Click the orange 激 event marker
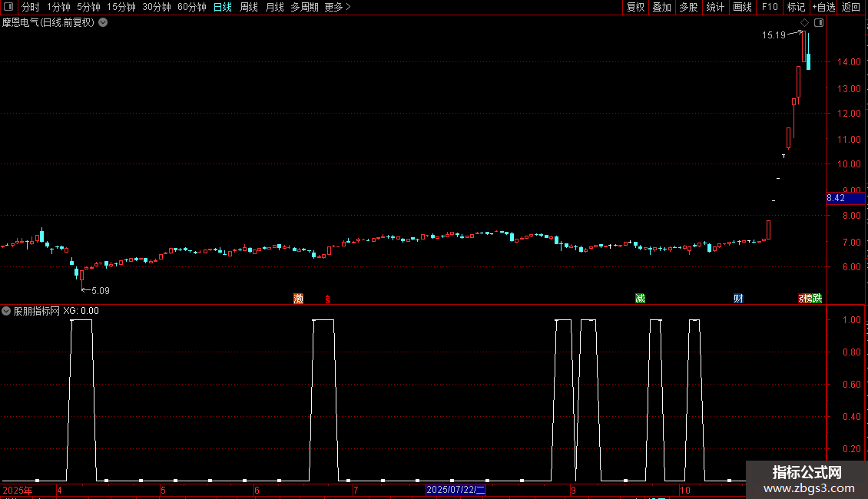The width and height of the screenshot is (868, 499). point(298,299)
